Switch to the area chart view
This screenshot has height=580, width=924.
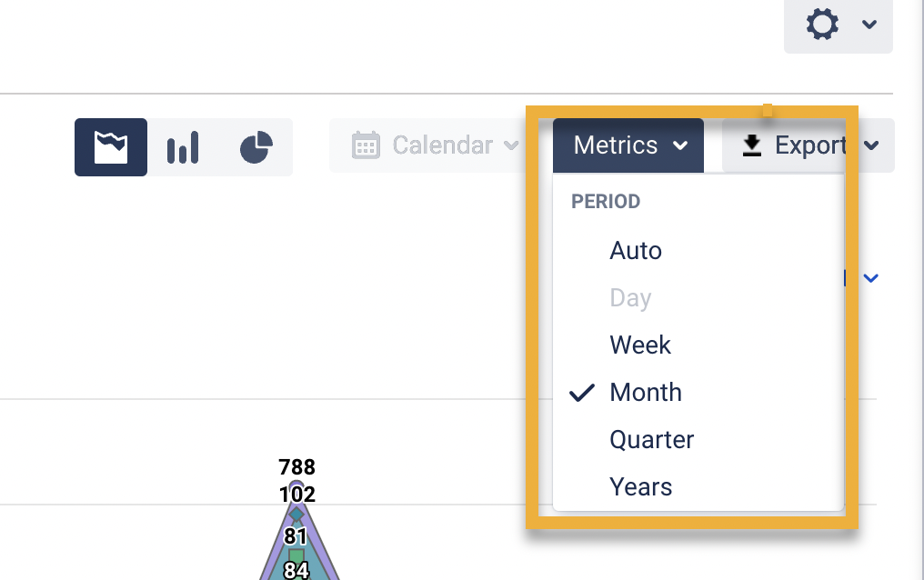point(111,146)
